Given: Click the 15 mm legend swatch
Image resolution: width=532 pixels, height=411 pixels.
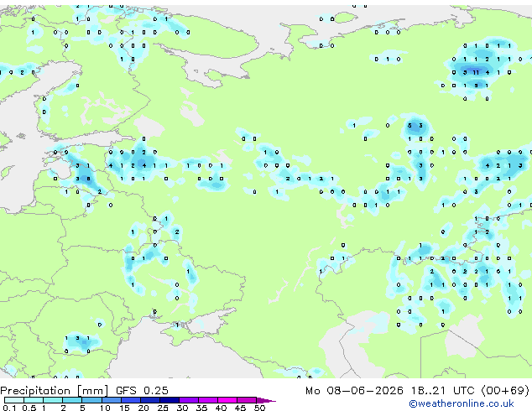Looking at the screenshot, I should pos(130,400).
